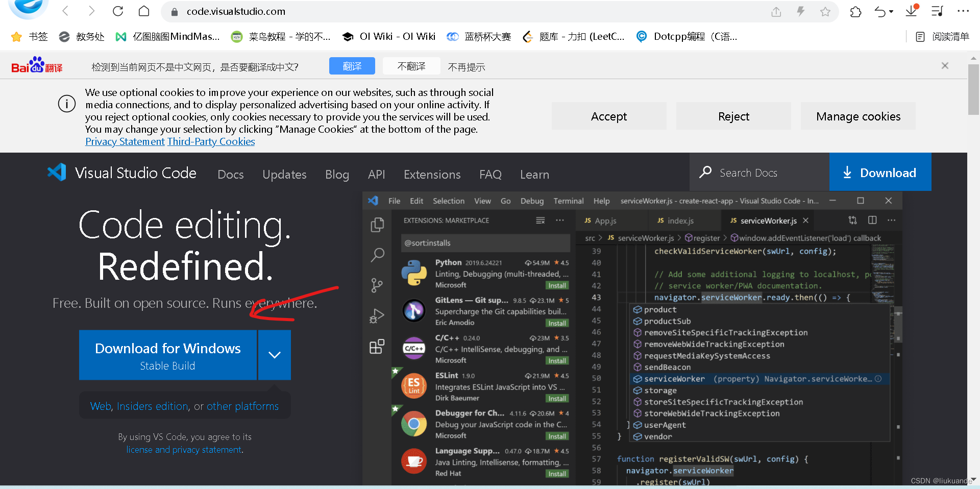Open the OI Wiki bookmark
The width and height of the screenshot is (980, 489).
(388, 37)
